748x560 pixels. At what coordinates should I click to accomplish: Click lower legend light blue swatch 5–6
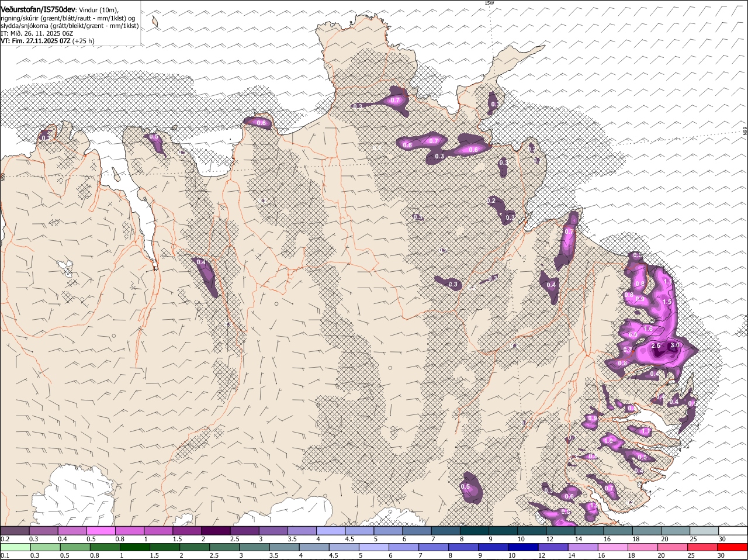click(x=374, y=548)
